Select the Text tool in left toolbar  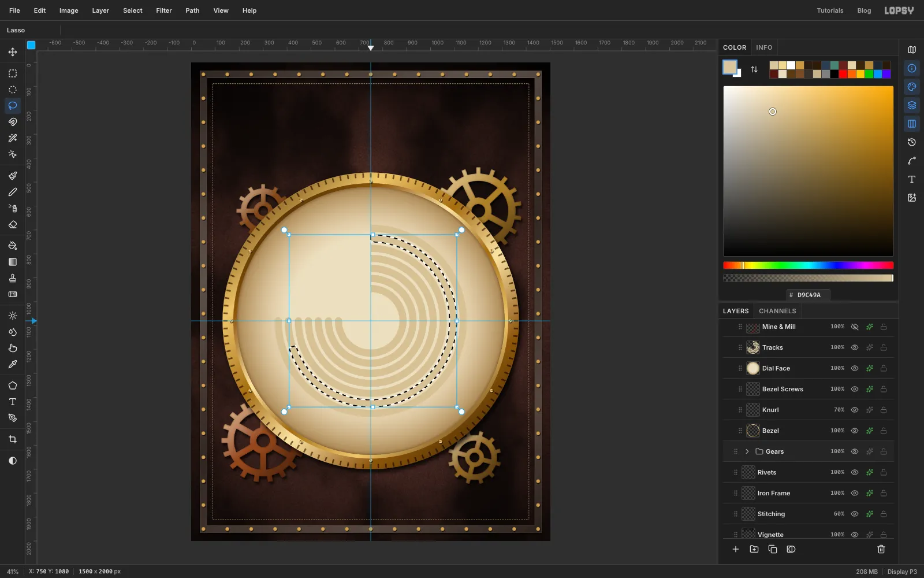13,402
